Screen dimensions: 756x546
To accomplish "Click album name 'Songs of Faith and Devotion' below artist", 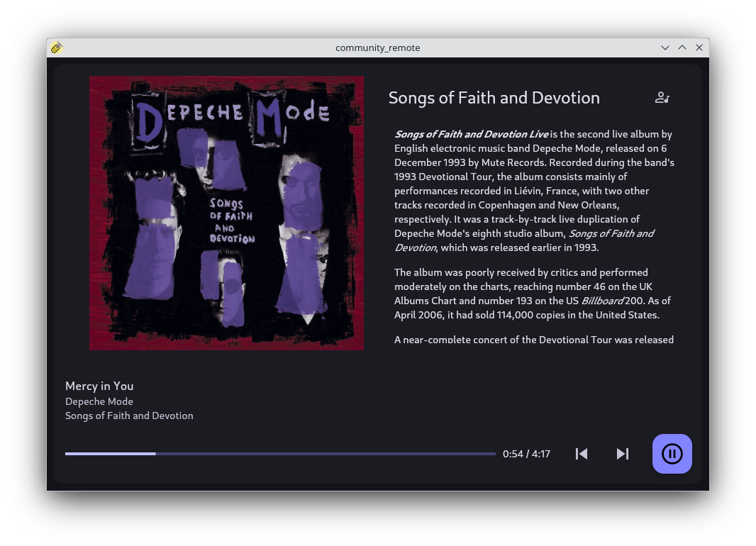I will [129, 416].
